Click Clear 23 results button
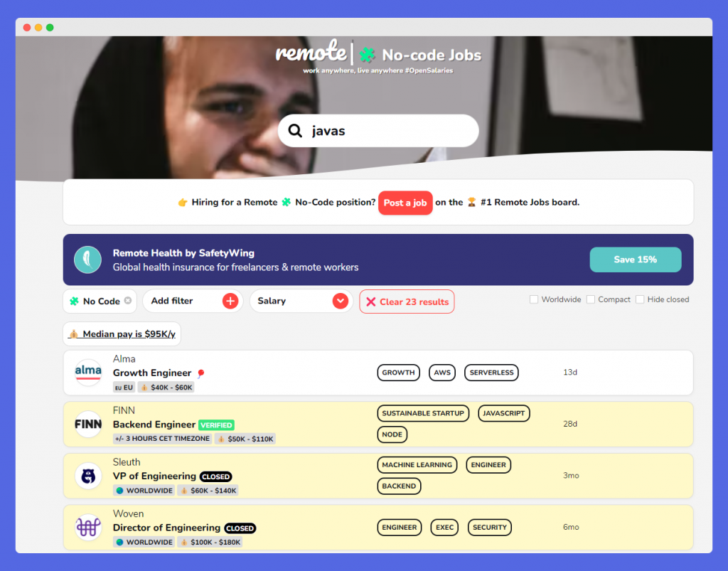 [407, 301]
